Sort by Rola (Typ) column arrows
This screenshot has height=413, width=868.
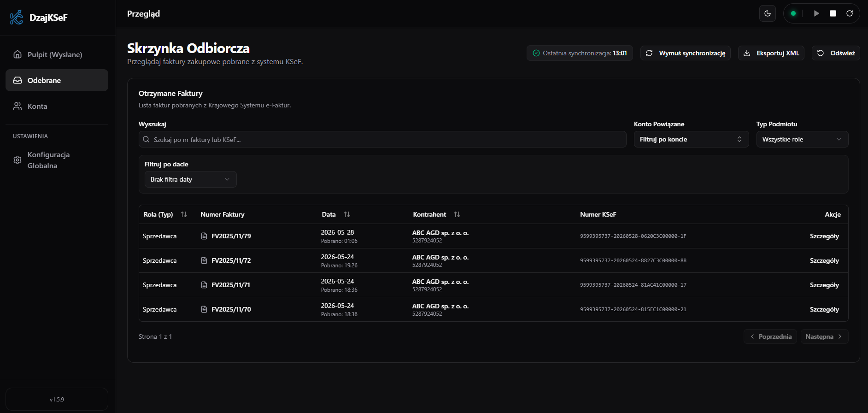click(184, 214)
